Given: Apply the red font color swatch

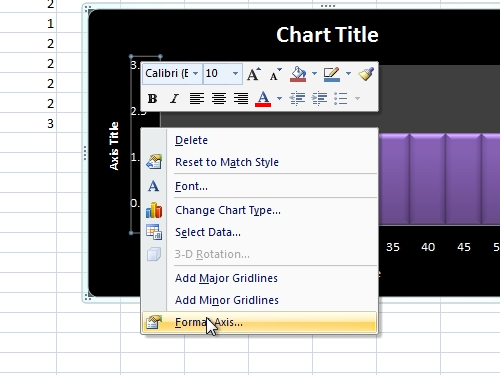Looking at the screenshot, I should (263, 98).
